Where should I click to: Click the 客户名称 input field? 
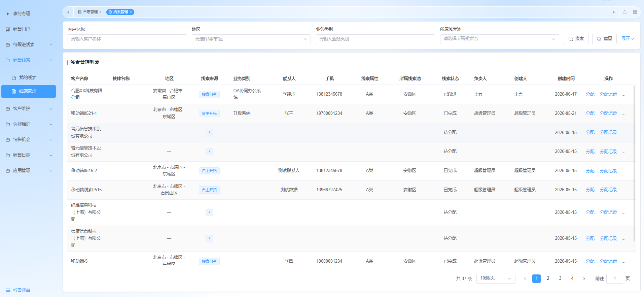[x=127, y=39]
